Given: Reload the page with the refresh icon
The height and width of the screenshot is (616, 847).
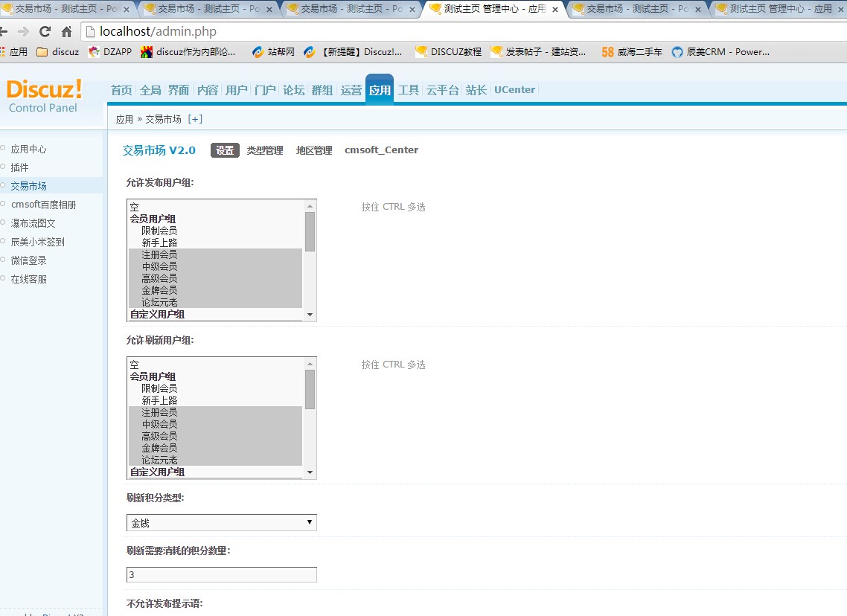Looking at the screenshot, I should tap(45, 32).
